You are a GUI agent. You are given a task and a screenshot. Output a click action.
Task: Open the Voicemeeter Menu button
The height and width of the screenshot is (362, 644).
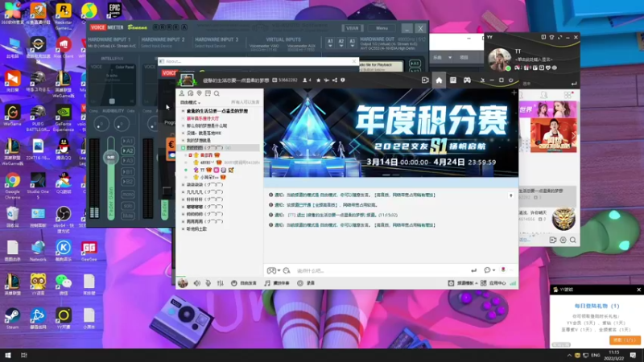coord(382,28)
